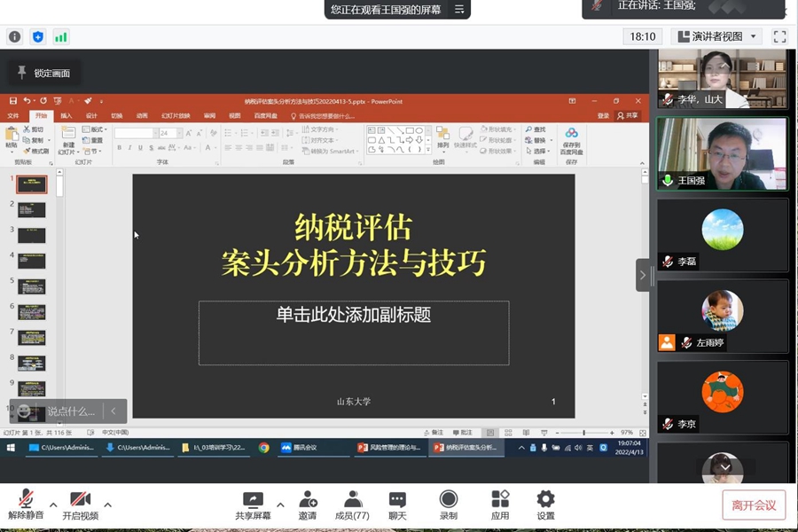Click the 说点什么 chat input box

pos(71,411)
